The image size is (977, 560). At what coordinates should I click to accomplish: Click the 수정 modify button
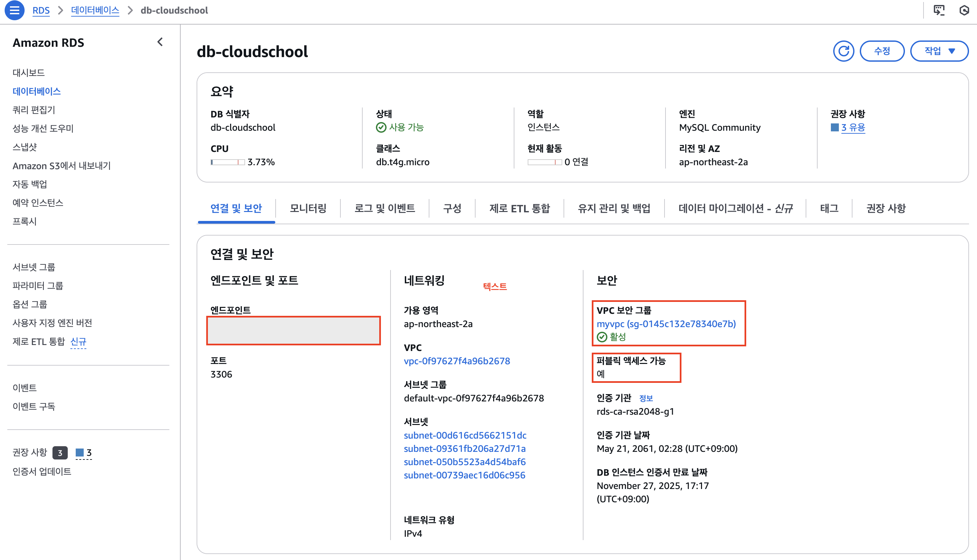tap(882, 51)
